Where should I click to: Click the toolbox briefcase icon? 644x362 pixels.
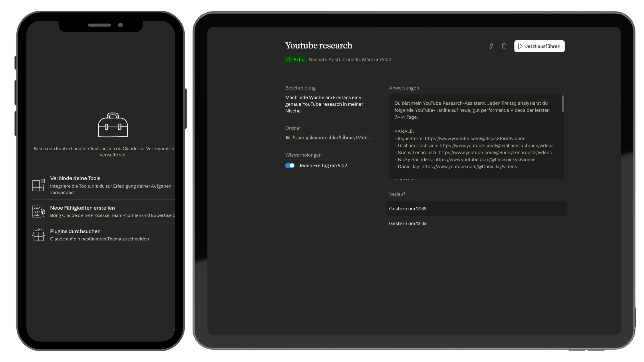113,125
